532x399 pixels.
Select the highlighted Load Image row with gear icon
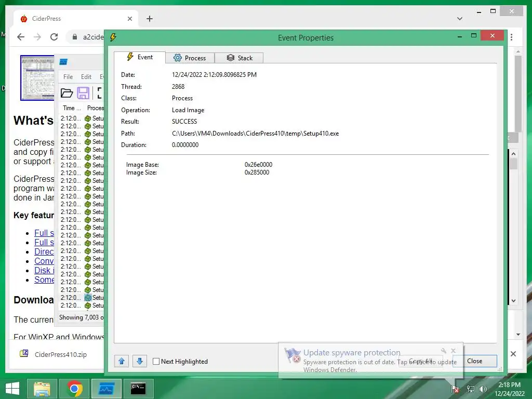coord(82,298)
